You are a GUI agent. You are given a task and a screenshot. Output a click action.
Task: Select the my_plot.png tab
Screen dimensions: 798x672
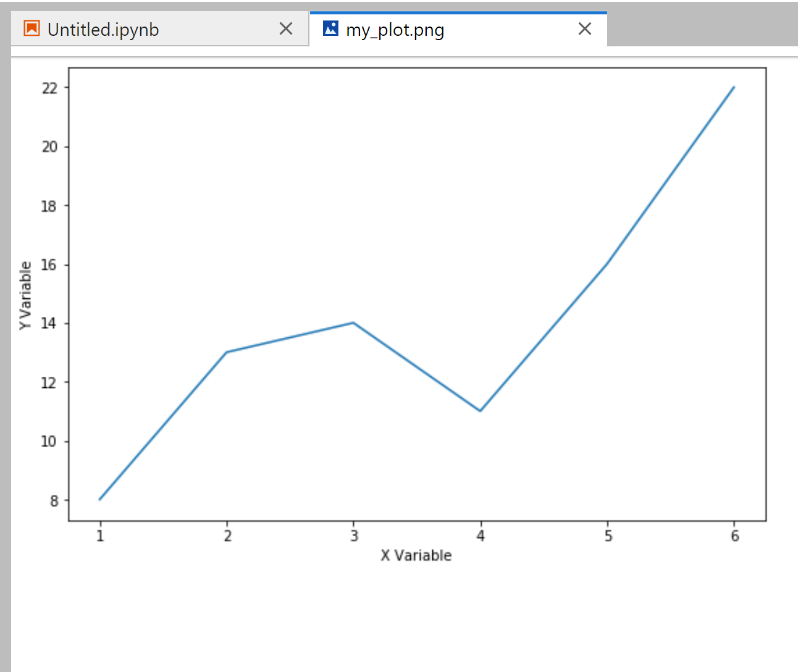click(395, 30)
